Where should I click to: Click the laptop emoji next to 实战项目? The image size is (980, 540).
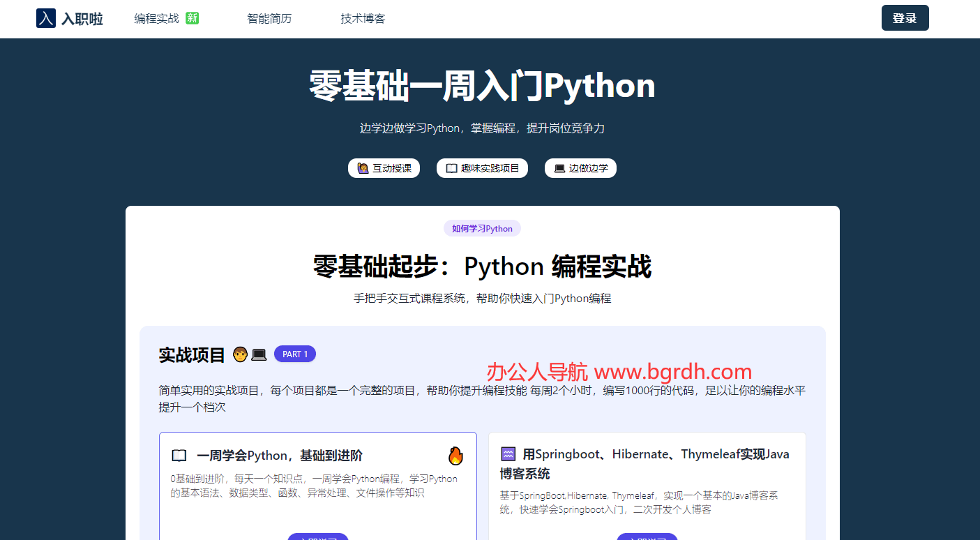point(259,354)
